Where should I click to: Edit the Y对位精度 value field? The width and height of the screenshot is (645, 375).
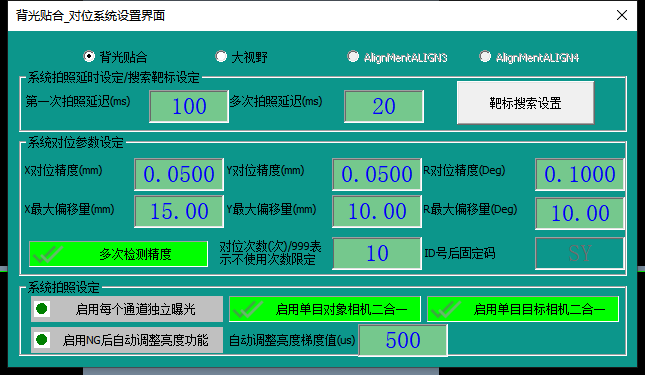[377, 174]
